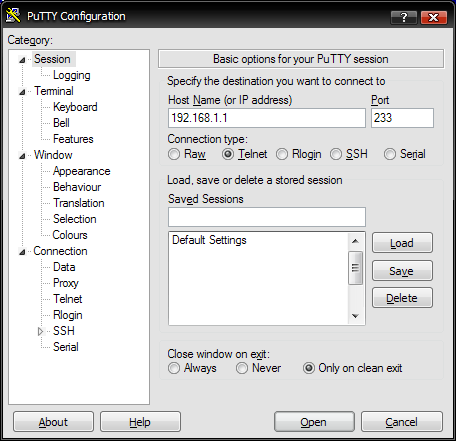456x441 pixels.
Task: Open the Keyboard category
Action: pos(75,107)
